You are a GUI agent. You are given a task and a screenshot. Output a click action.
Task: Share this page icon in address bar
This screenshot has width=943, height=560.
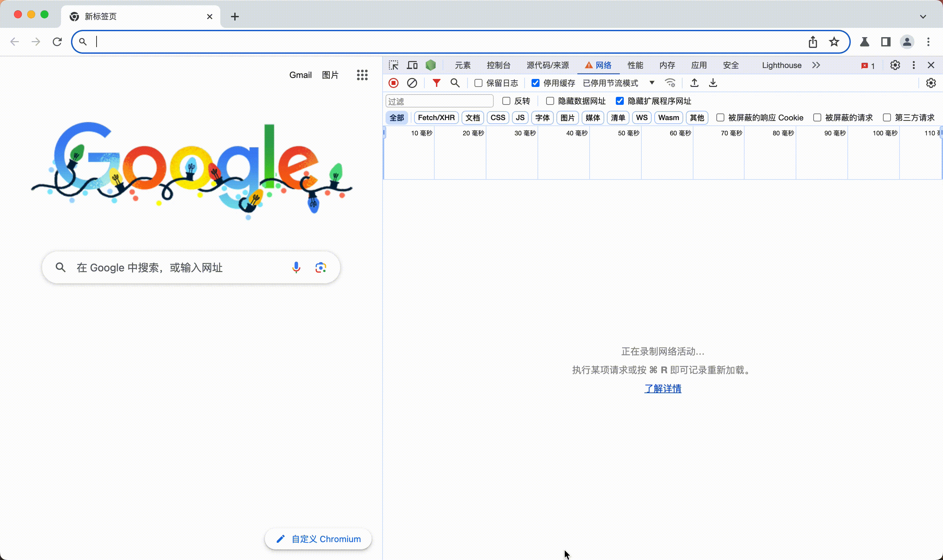point(813,41)
